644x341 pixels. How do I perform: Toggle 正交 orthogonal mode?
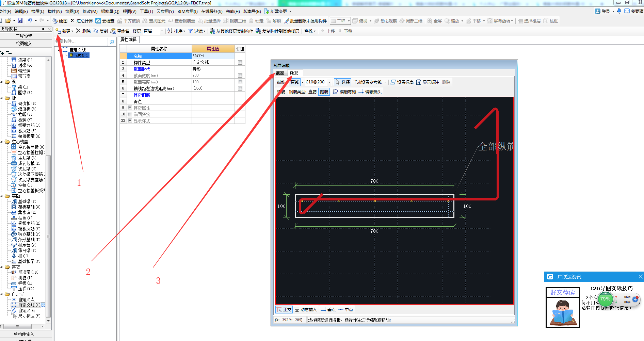pos(284,309)
